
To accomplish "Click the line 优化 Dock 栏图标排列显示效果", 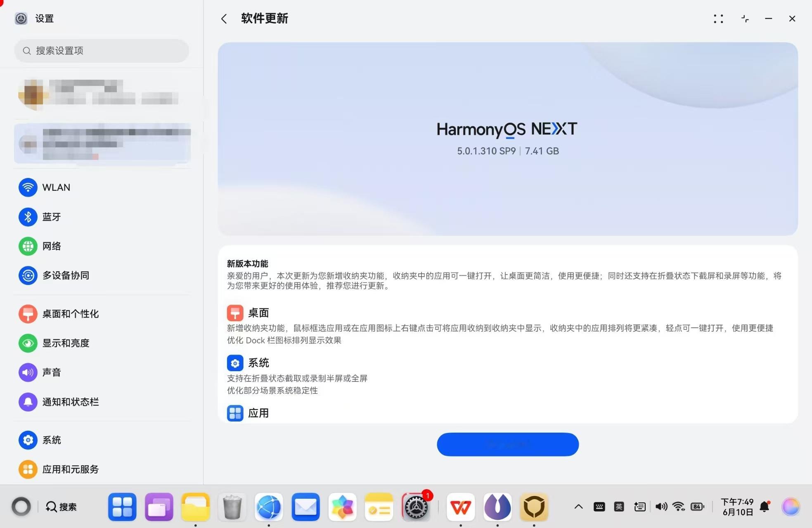I will [284, 340].
